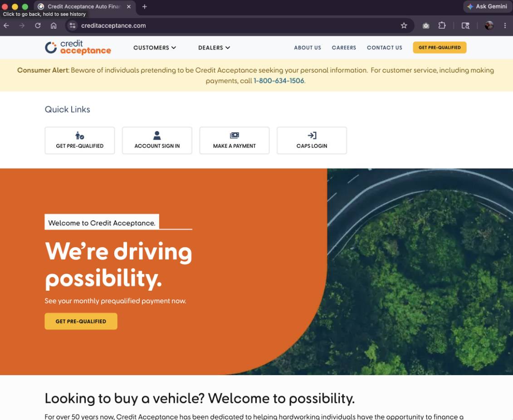Open the Contact Us page

[x=385, y=48]
